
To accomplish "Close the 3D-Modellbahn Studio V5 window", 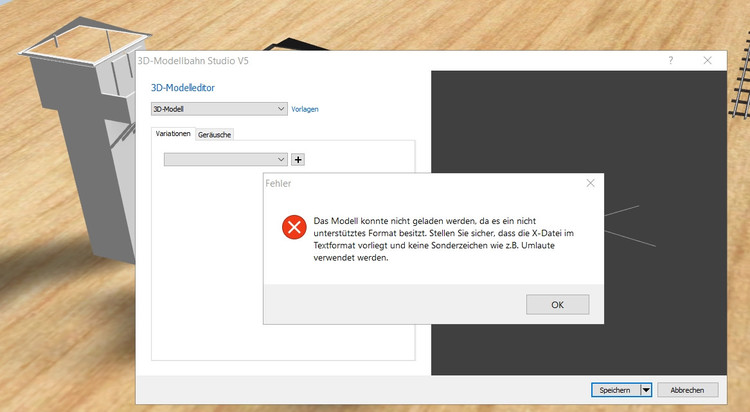I will coord(707,60).
